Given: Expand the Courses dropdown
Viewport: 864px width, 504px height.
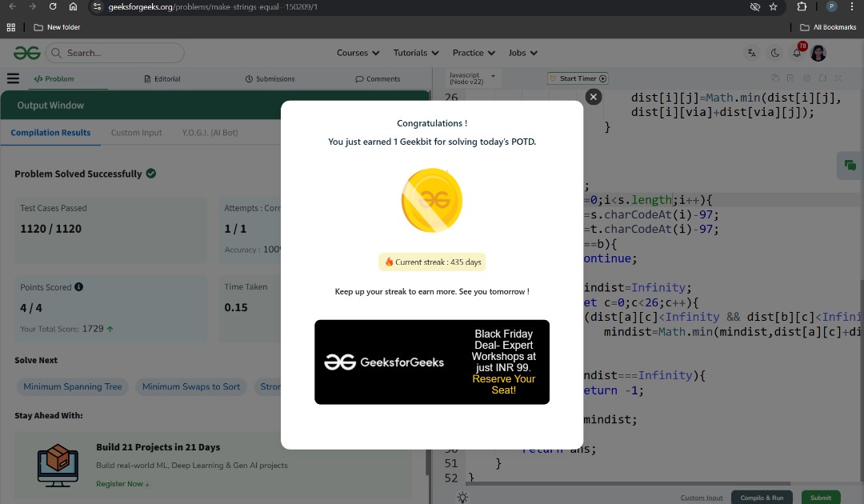Looking at the screenshot, I should [357, 53].
